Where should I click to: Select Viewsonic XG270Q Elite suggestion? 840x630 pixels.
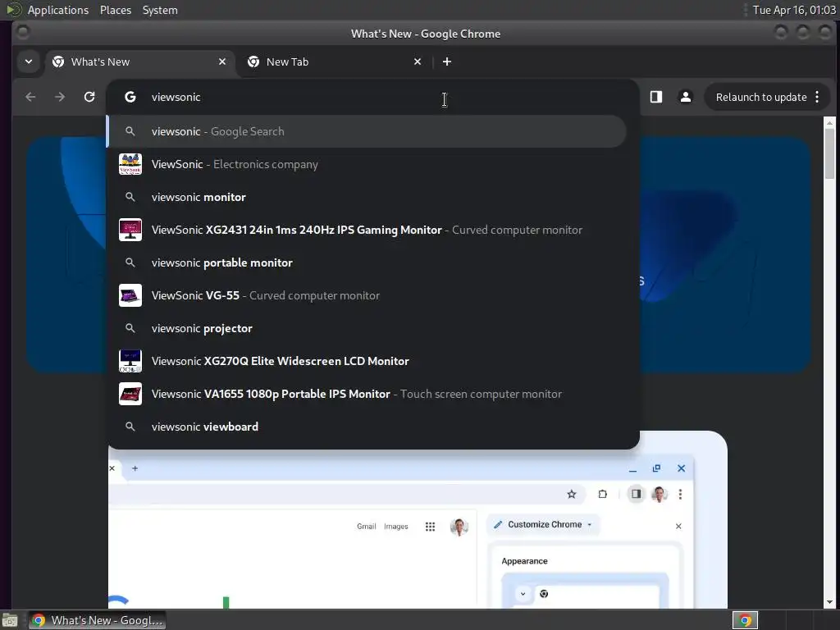(367, 361)
